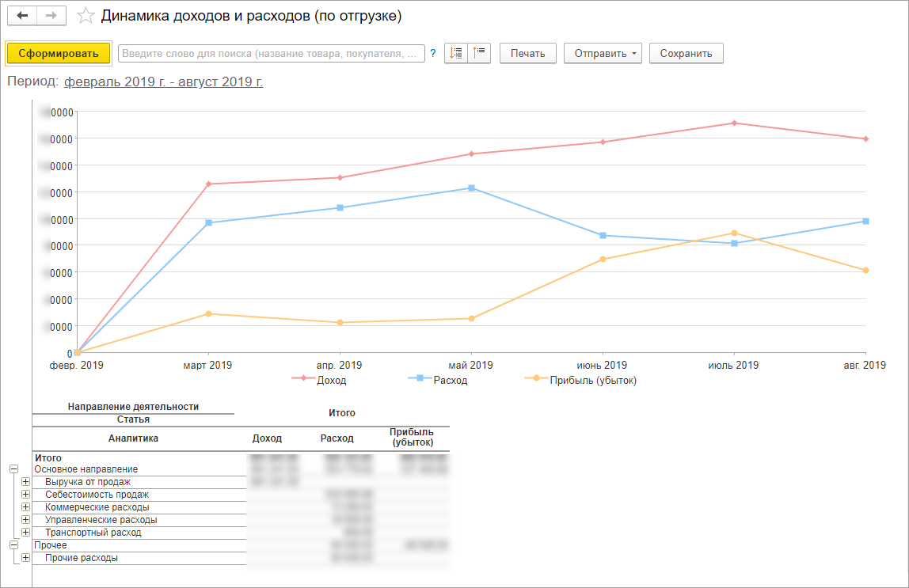The image size is (909, 588).
Task: Click the report search input field
Action: click(x=272, y=53)
